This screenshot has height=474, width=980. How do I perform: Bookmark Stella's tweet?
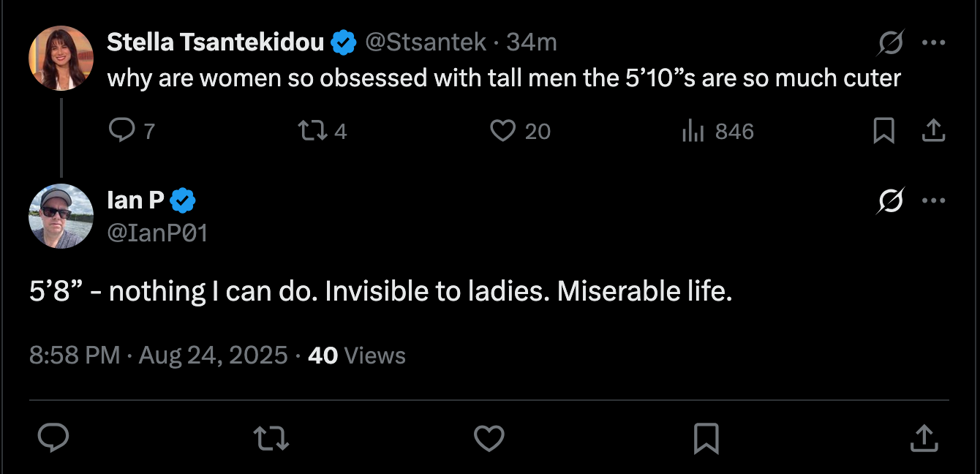(884, 131)
